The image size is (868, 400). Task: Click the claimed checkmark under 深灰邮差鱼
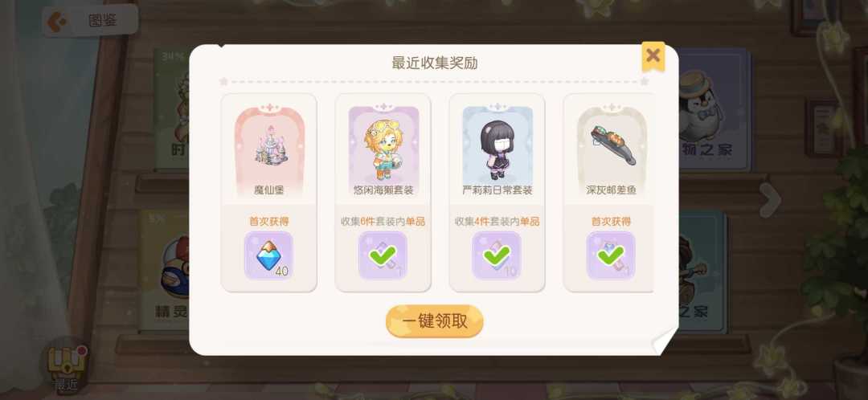(611, 255)
